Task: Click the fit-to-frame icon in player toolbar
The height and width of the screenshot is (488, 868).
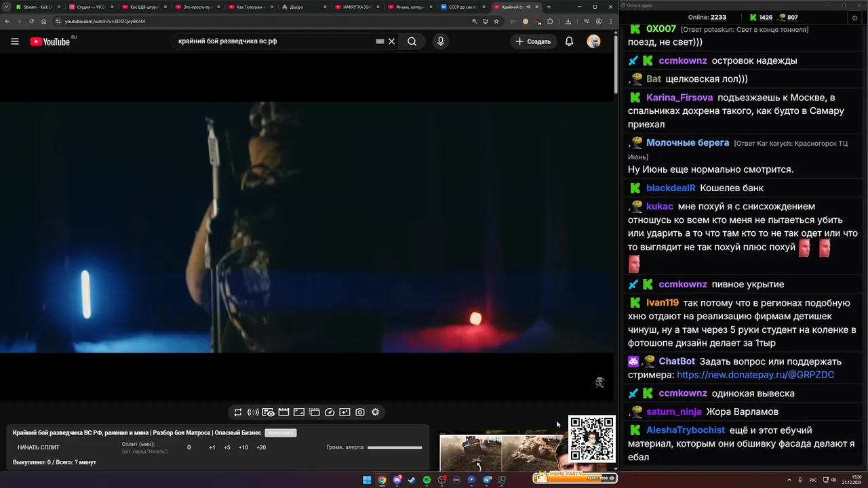Action: pos(299,412)
